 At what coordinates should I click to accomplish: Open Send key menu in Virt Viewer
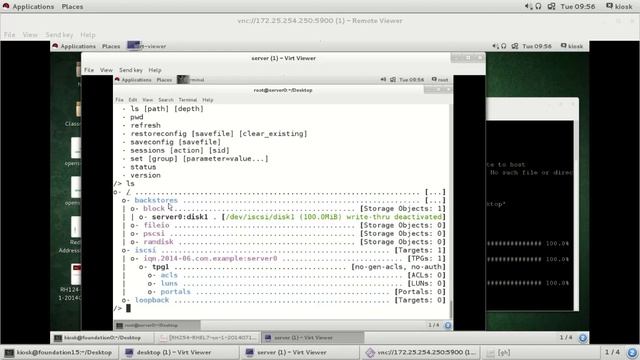click(x=131, y=70)
